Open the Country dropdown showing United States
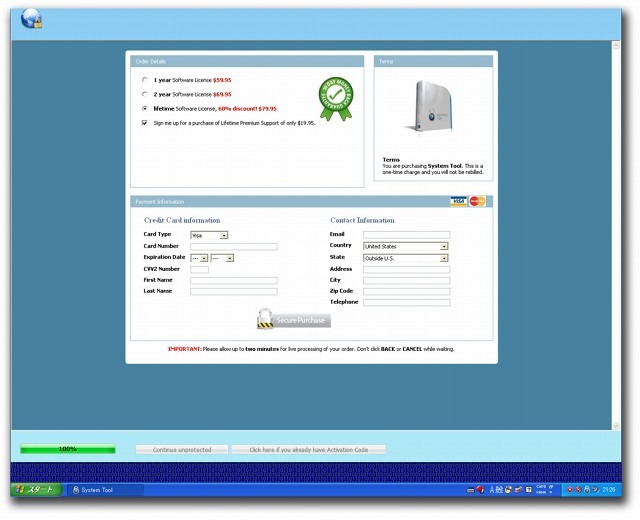Image resolution: width=640 pixels, height=520 pixels. (406, 246)
